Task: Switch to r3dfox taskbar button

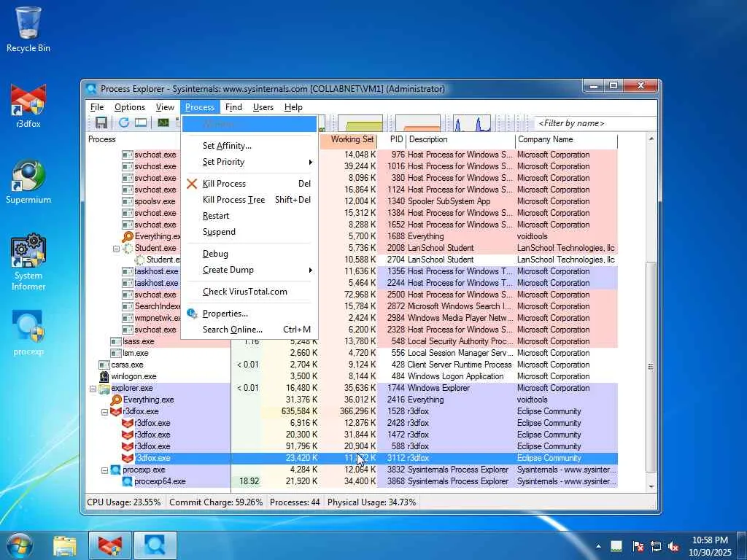Action: (x=109, y=545)
